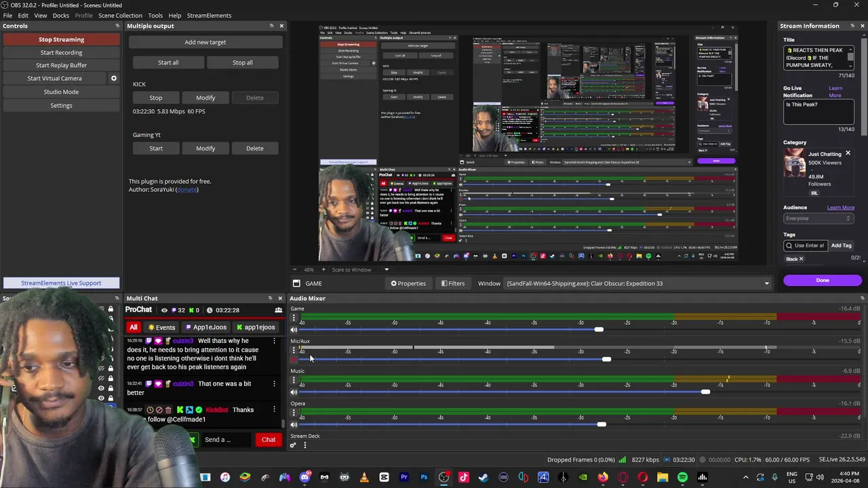
Task: Open source Filters button
Action: [453, 283]
